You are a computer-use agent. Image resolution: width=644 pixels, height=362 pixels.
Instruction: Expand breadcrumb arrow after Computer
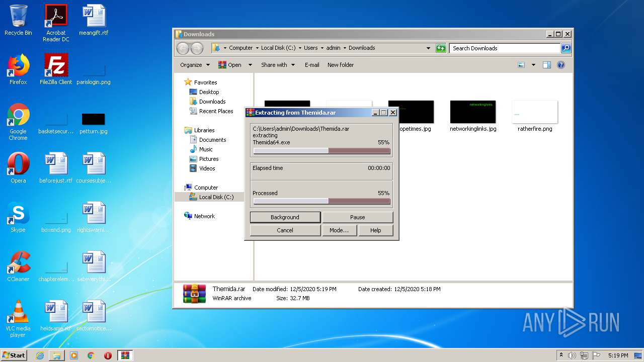(257, 48)
